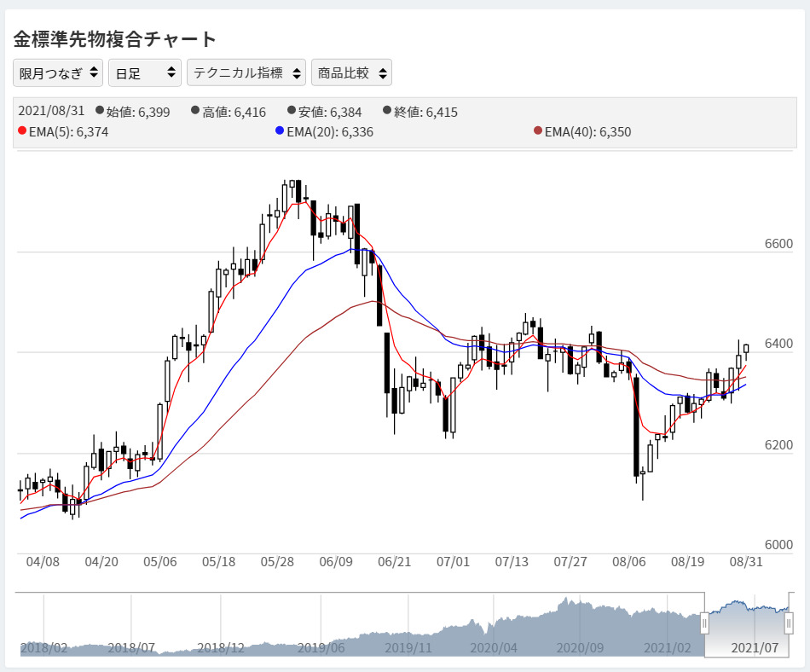
Task: Click the gray dot beside 終値
Action: click(388, 110)
